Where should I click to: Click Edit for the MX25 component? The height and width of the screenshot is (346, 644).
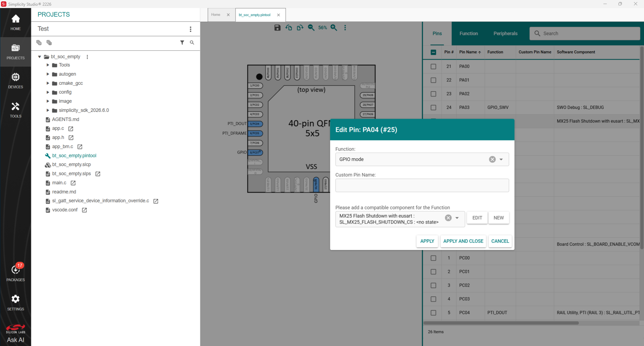(477, 218)
